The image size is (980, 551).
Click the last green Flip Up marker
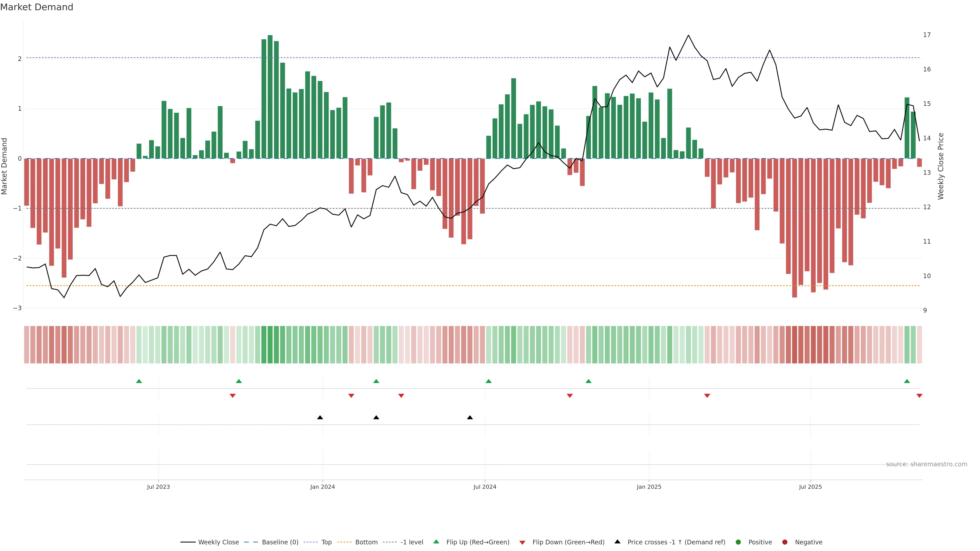click(x=907, y=381)
